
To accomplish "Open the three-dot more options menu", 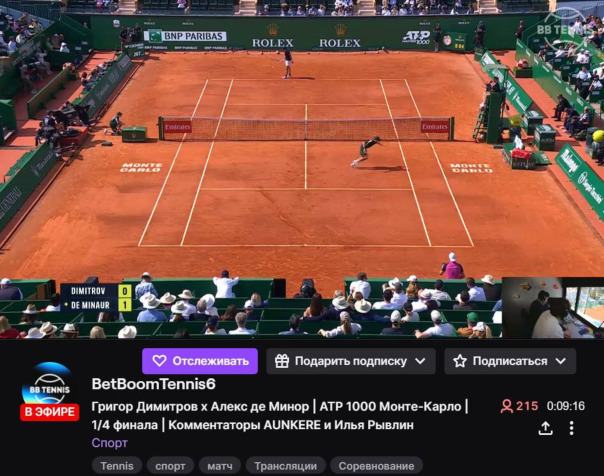I will 572,428.
